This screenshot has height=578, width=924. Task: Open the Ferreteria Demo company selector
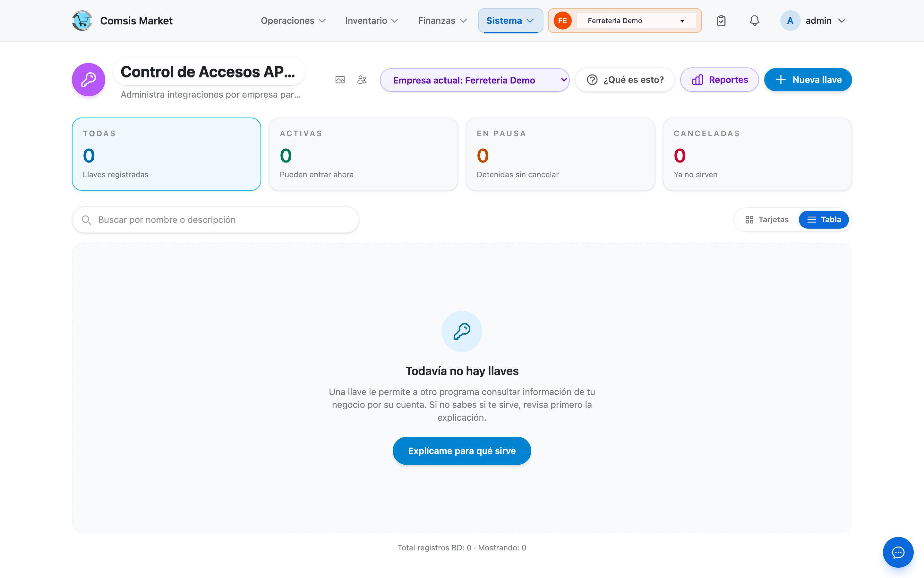(637, 21)
